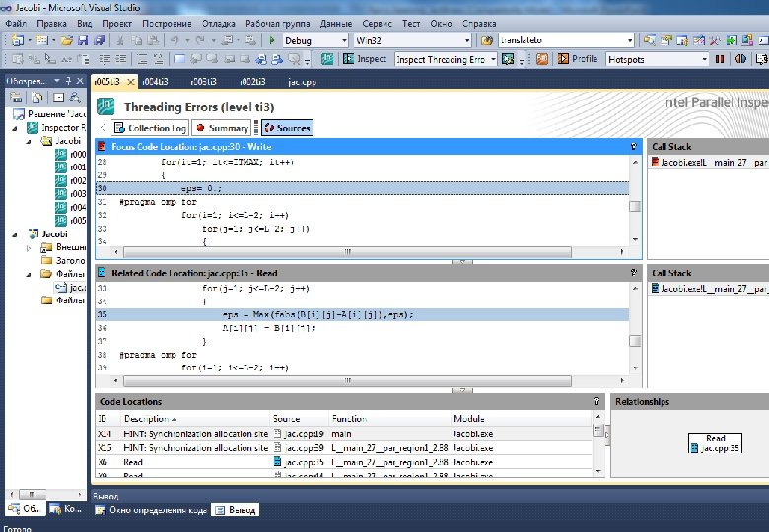Select the Решение Jacobi solution node
Screen dimensions: 769x532
[49, 114]
